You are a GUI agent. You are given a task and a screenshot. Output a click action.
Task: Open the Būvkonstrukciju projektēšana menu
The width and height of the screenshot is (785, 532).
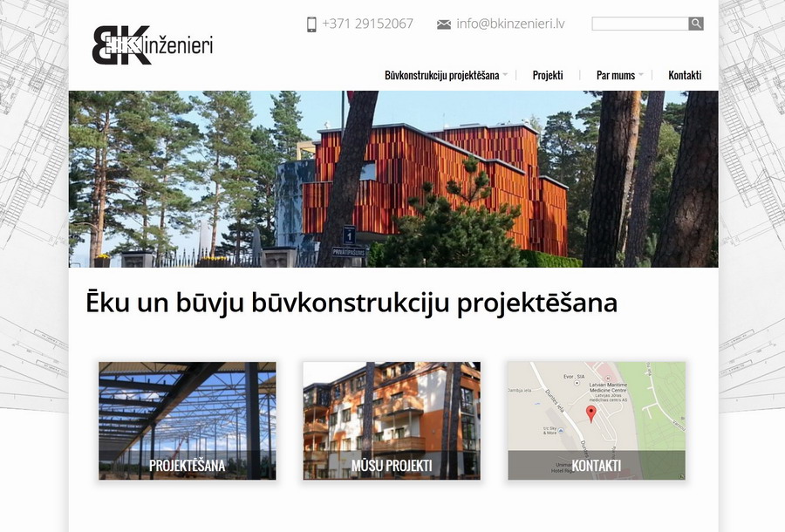(x=441, y=75)
